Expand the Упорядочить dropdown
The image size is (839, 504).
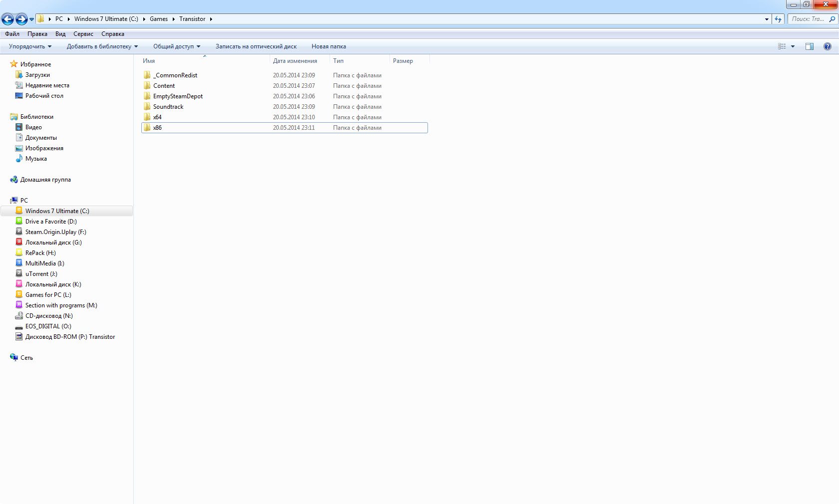[x=30, y=46]
